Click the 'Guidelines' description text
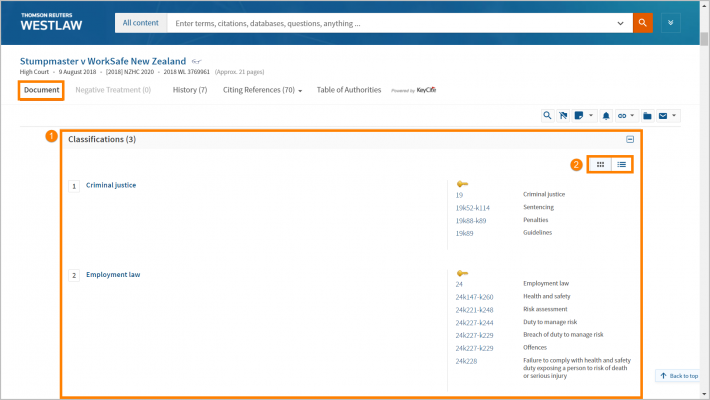This screenshot has height=400, width=710. tap(537, 232)
